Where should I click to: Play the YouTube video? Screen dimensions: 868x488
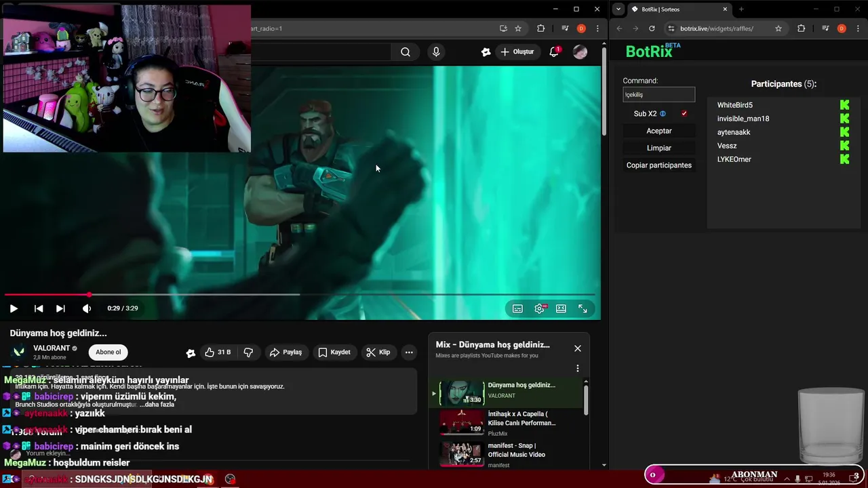coord(14,308)
